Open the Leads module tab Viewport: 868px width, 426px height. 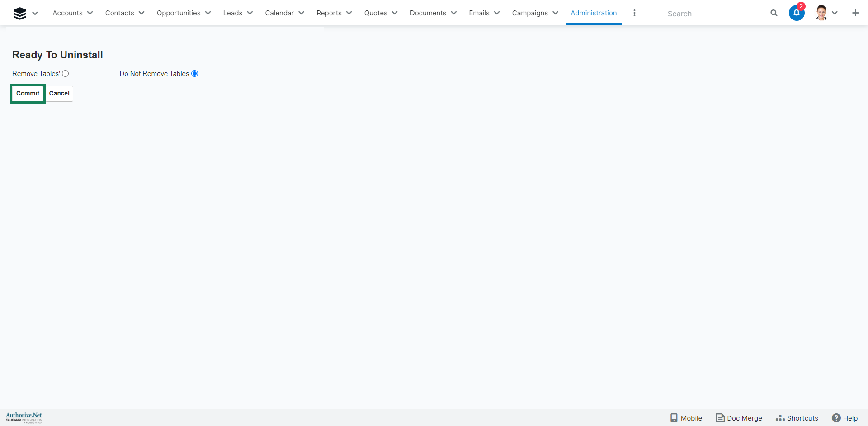click(x=232, y=13)
